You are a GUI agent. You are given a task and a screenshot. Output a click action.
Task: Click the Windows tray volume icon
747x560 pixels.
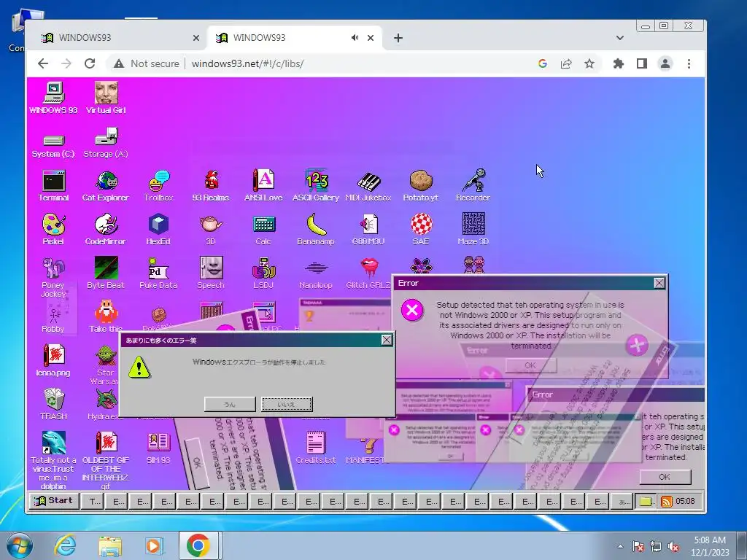[673, 547]
